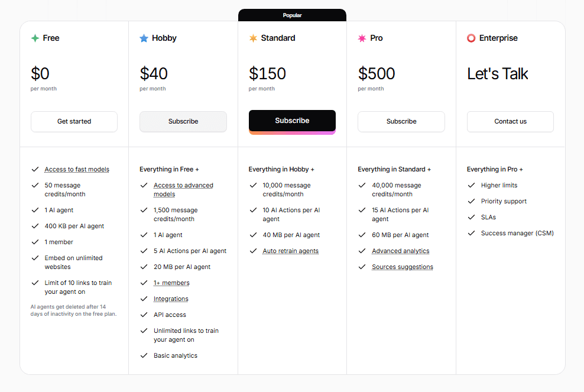Subscribe to the Standard plan
The height and width of the screenshot is (392, 584).
tap(292, 121)
